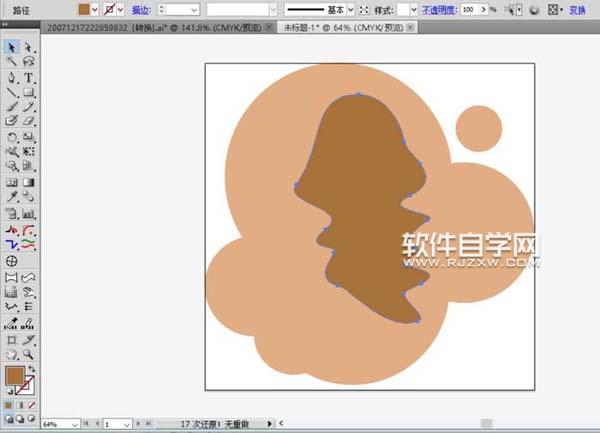Select the Blend tool

[x=28, y=197]
